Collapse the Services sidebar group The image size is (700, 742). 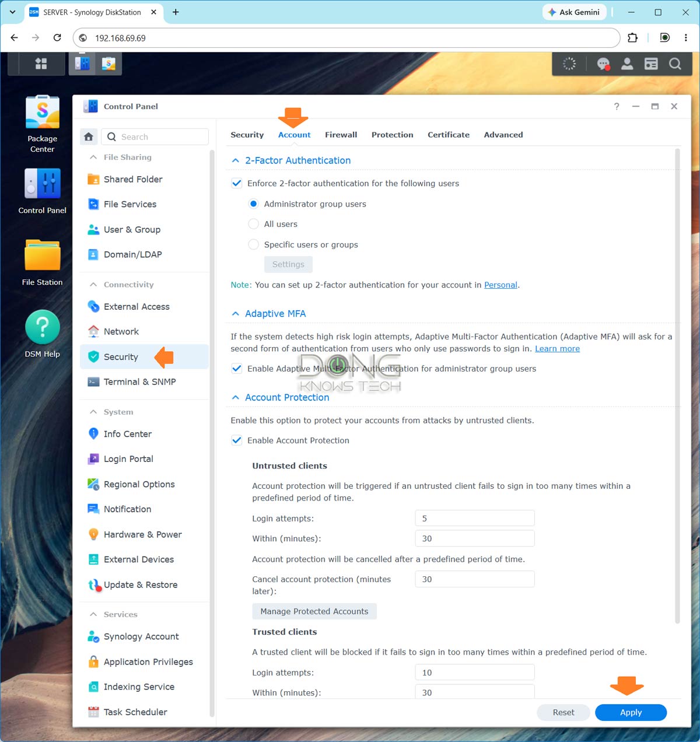coord(93,614)
